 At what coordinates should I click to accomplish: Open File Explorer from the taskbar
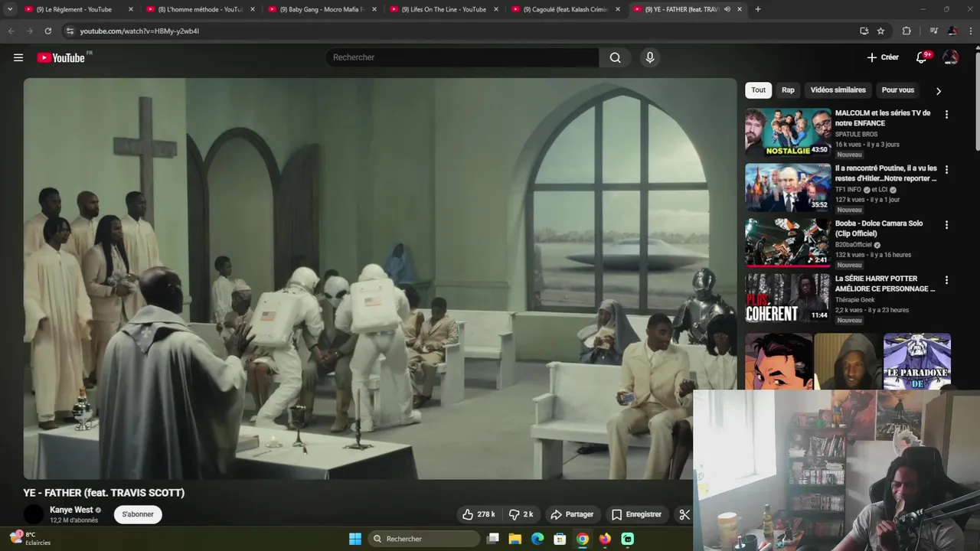coord(515,539)
